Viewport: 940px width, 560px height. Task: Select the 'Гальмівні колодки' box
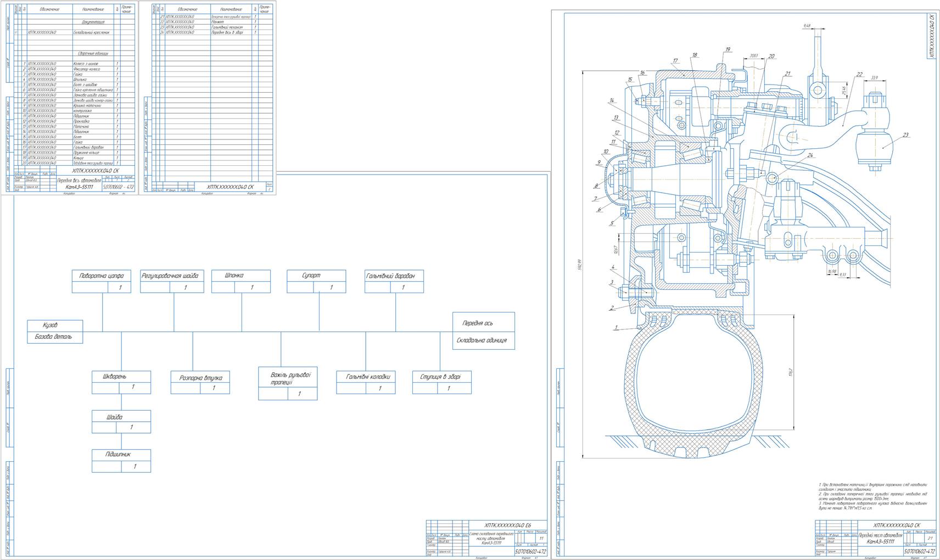[366, 382]
